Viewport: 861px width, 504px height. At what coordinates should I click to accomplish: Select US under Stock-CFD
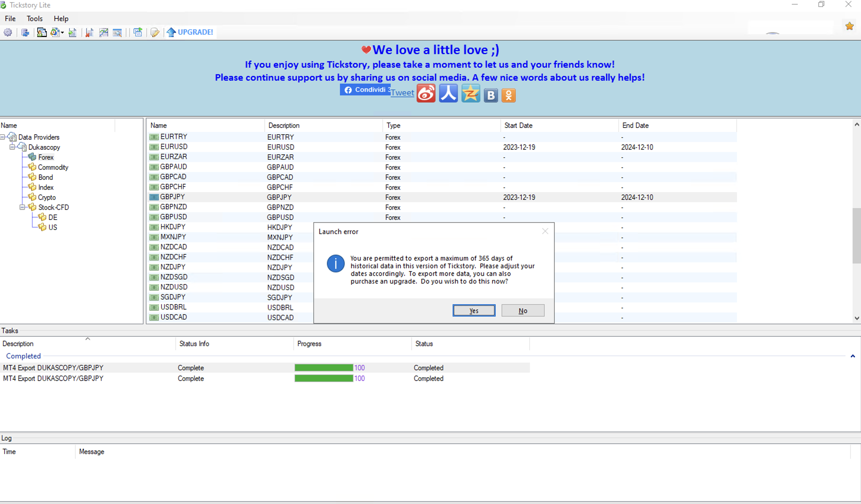(x=53, y=227)
